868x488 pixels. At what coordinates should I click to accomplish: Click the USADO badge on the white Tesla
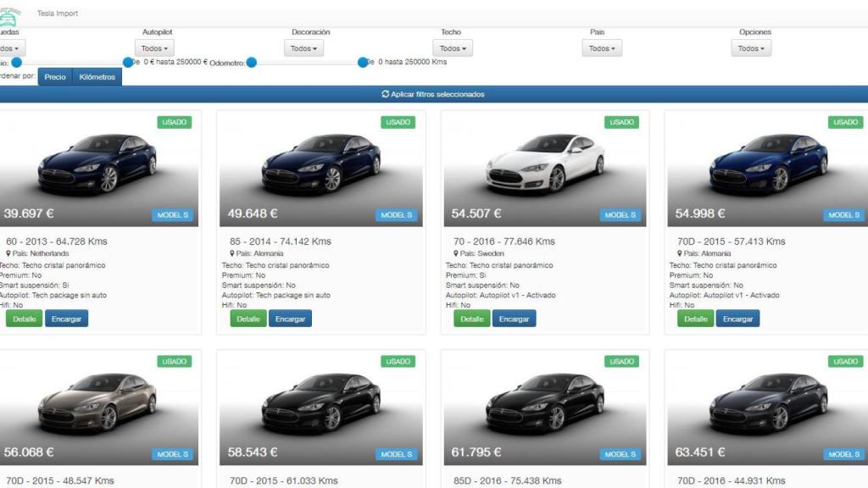(x=622, y=122)
